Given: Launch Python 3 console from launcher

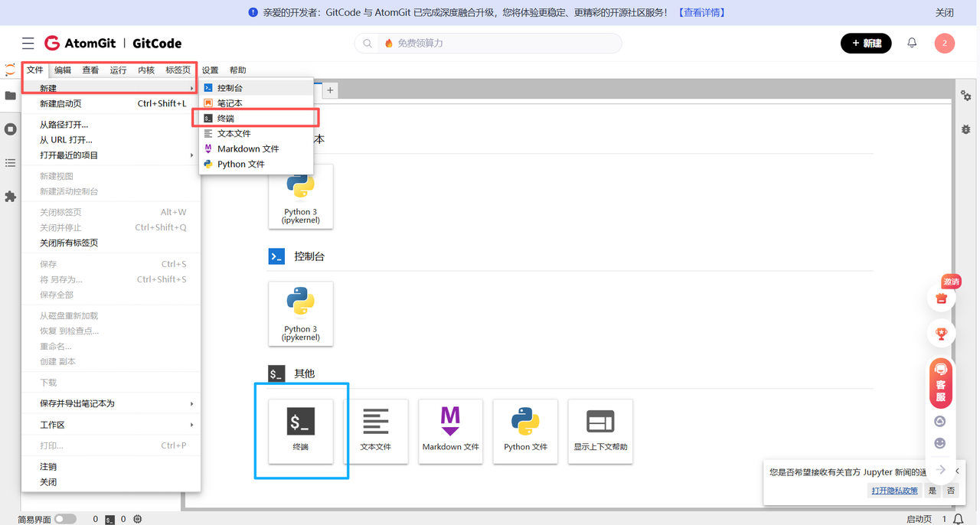Looking at the screenshot, I should (301, 314).
